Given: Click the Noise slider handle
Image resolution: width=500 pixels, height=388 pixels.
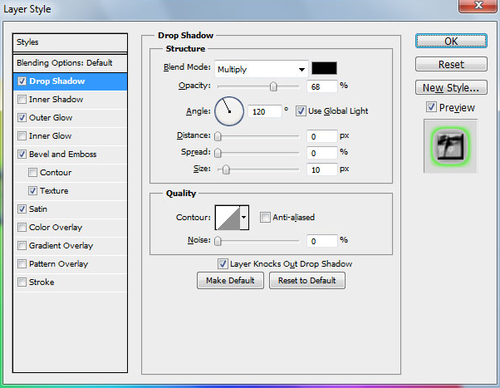Looking at the screenshot, I should pyautogui.click(x=218, y=241).
